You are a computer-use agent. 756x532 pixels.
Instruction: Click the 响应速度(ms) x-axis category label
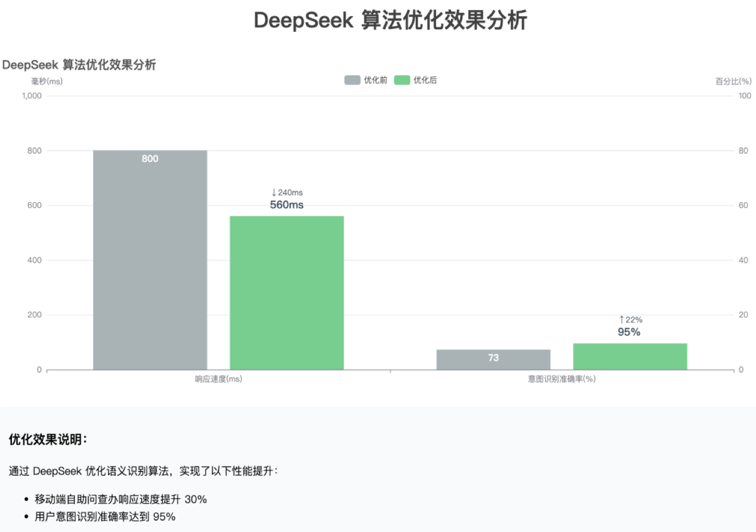(x=219, y=379)
